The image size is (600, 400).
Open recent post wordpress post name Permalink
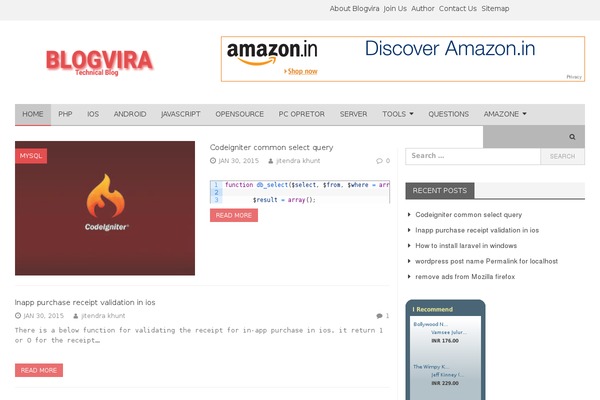click(x=486, y=261)
